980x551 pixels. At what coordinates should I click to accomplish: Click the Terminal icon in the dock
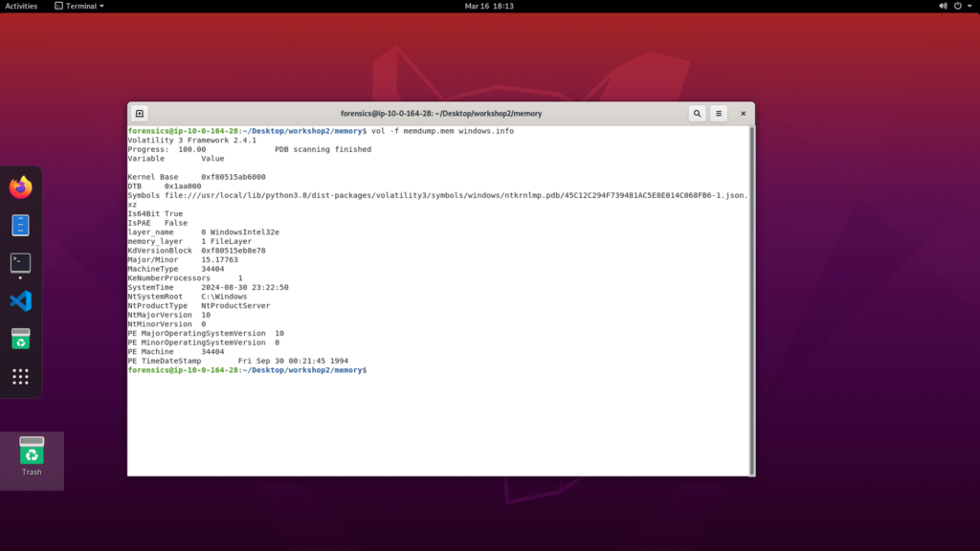pyautogui.click(x=21, y=262)
